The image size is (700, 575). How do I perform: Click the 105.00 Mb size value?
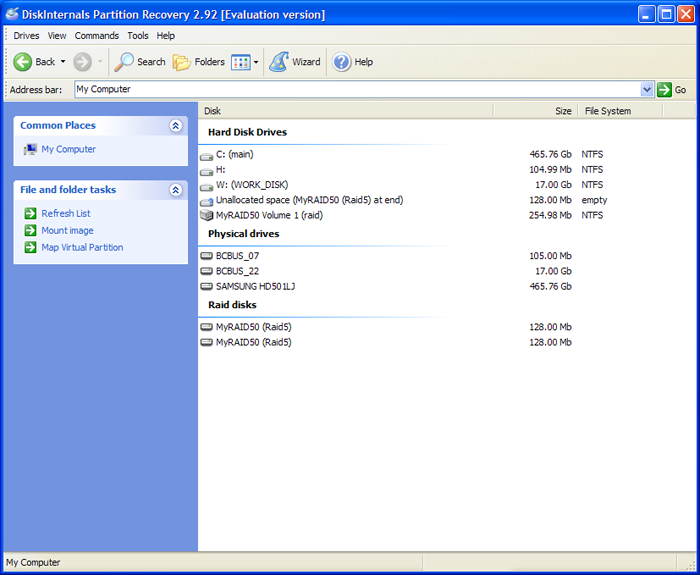pos(550,256)
